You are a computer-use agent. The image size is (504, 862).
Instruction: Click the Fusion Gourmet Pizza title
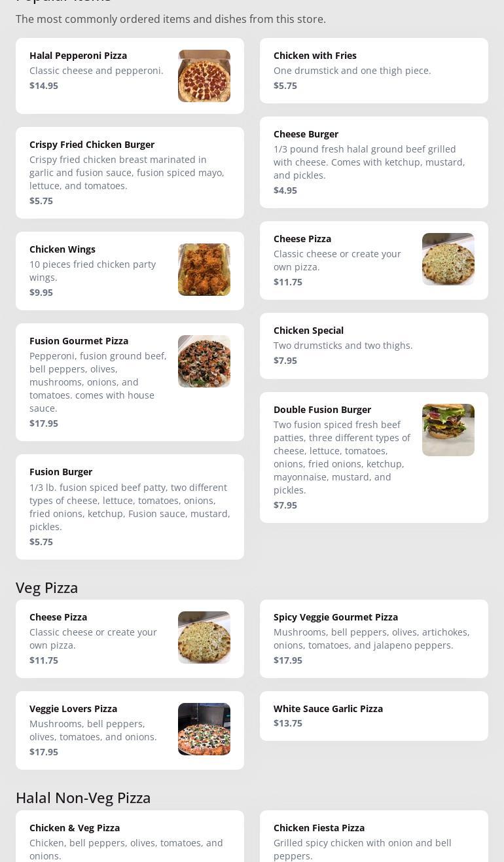point(79,341)
